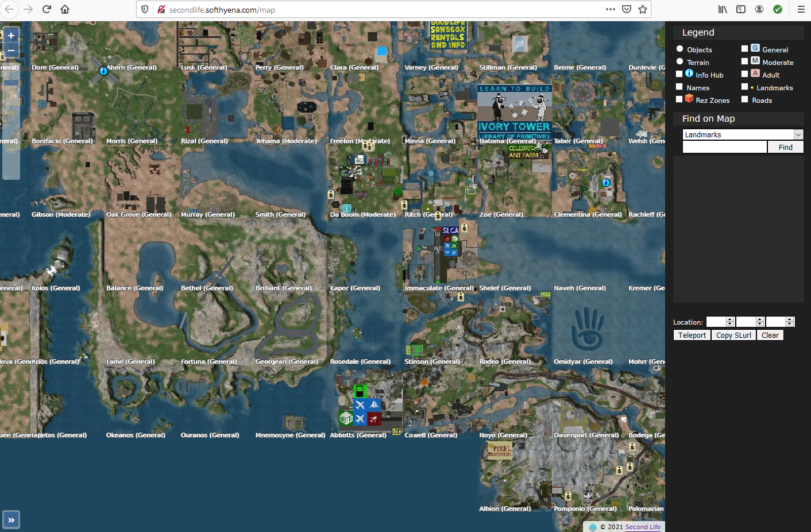Check the Adult rating checkbox

744,74
